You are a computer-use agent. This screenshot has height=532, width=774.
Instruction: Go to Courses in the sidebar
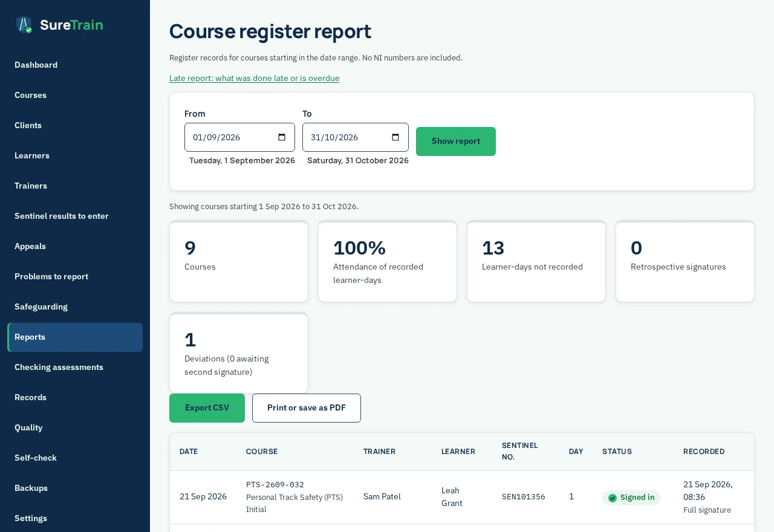(75, 96)
